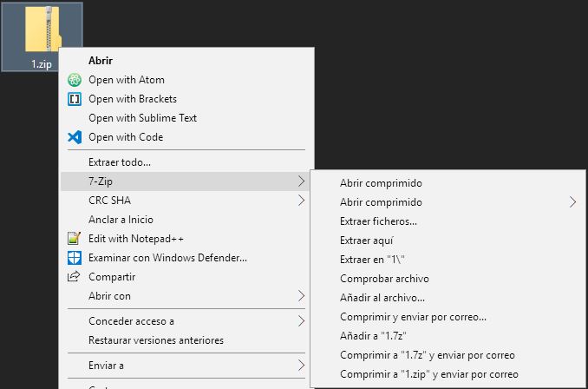Choose Open with Brackets
This screenshot has width=588, height=389.
pos(186,99)
